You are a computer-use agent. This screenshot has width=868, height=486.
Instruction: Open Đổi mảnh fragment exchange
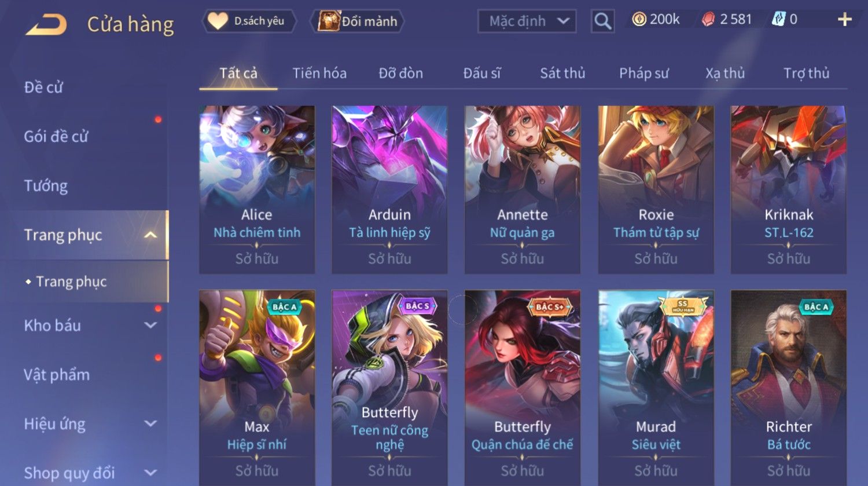click(358, 21)
